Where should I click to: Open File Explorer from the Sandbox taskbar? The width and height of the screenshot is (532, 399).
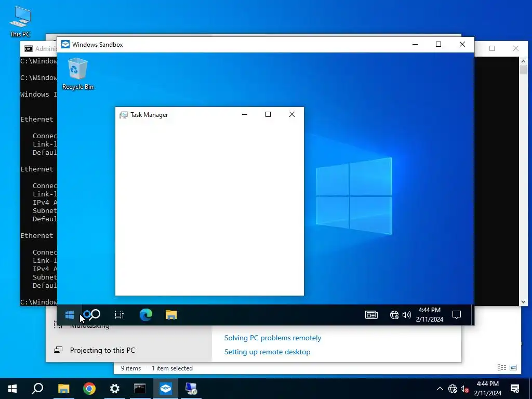coord(171,315)
